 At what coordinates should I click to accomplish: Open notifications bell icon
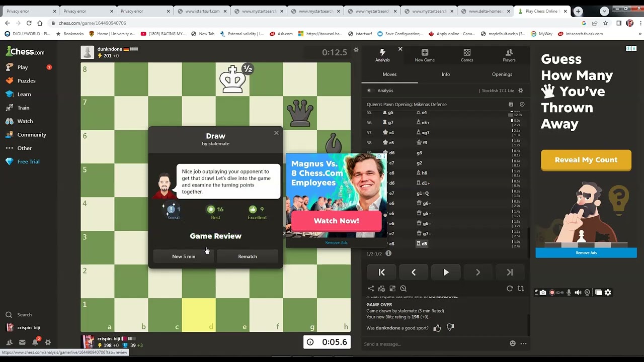tap(35, 342)
